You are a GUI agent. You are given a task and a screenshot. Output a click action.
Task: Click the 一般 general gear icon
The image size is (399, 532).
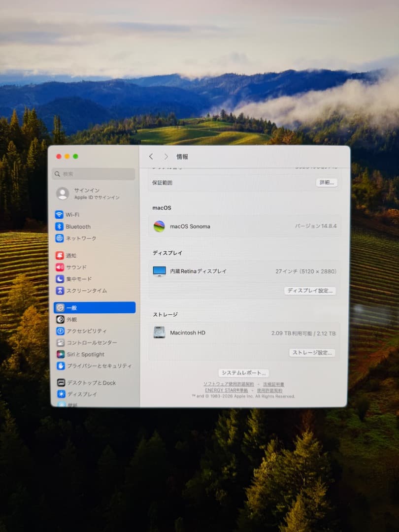coord(60,308)
